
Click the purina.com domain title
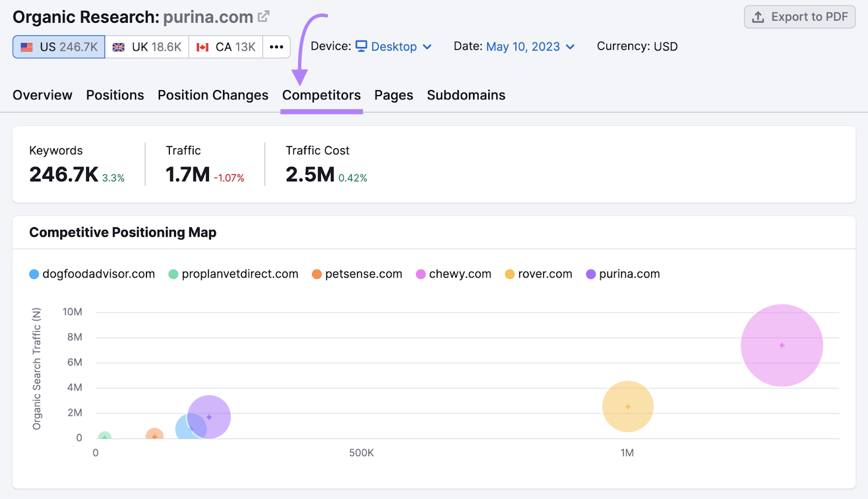[x=208, y=17]
